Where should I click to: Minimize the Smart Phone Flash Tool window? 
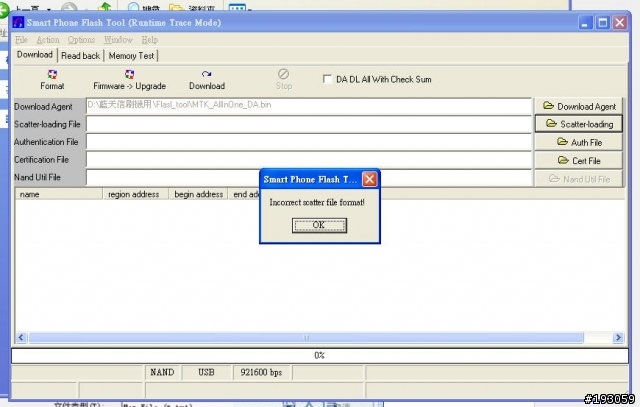(x=585, y=22)
